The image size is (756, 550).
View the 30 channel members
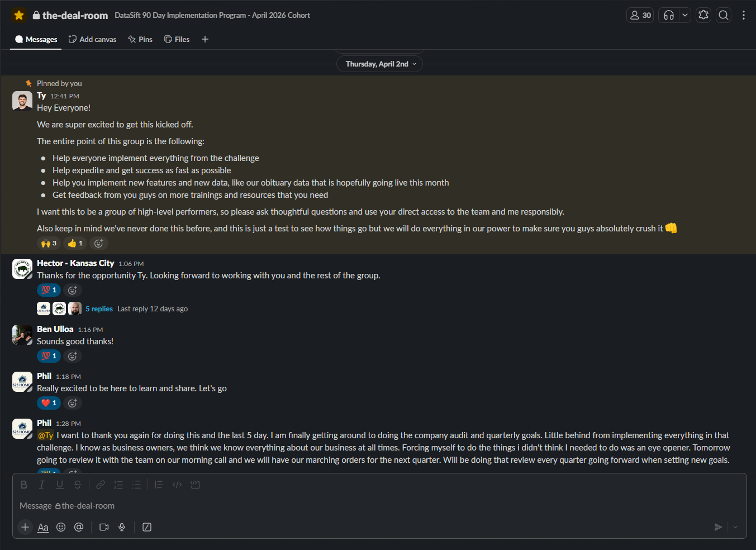[640, 15]
